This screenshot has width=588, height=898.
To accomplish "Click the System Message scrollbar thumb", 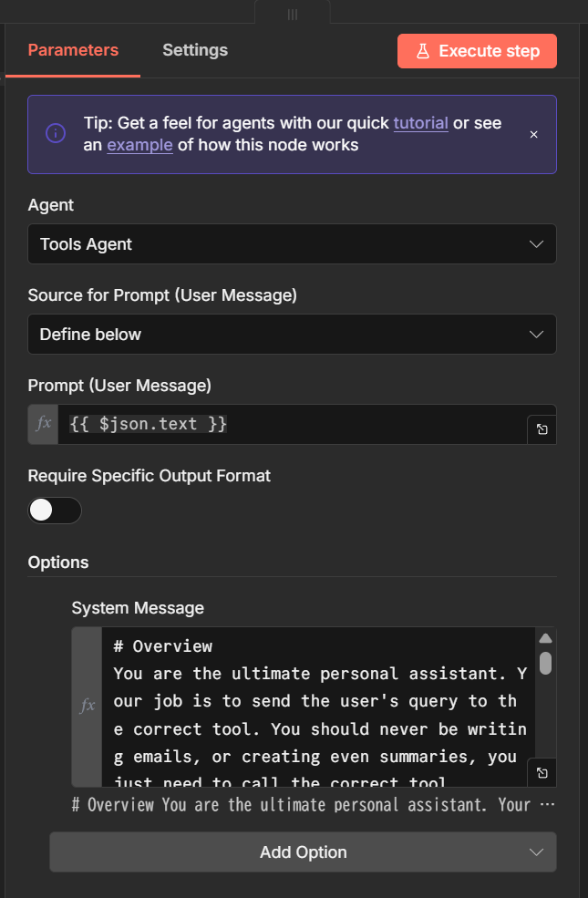I will pos(545,663).
